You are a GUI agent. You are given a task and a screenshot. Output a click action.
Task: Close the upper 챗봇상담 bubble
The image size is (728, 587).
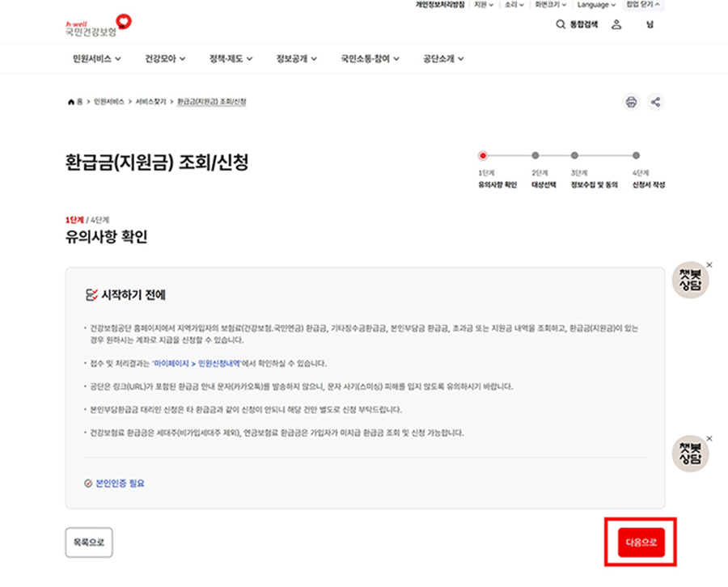pyautogui.click(x=709, y=265)
